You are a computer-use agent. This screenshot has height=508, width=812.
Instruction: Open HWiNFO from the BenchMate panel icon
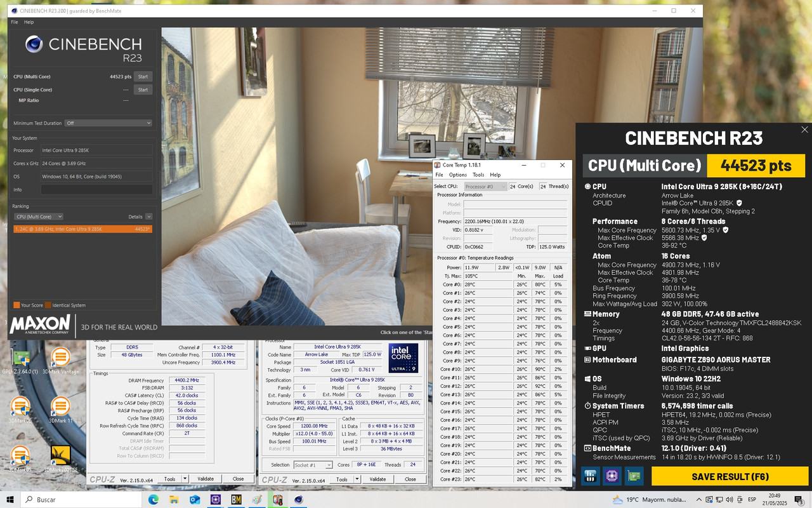click(x=591, y=476)
